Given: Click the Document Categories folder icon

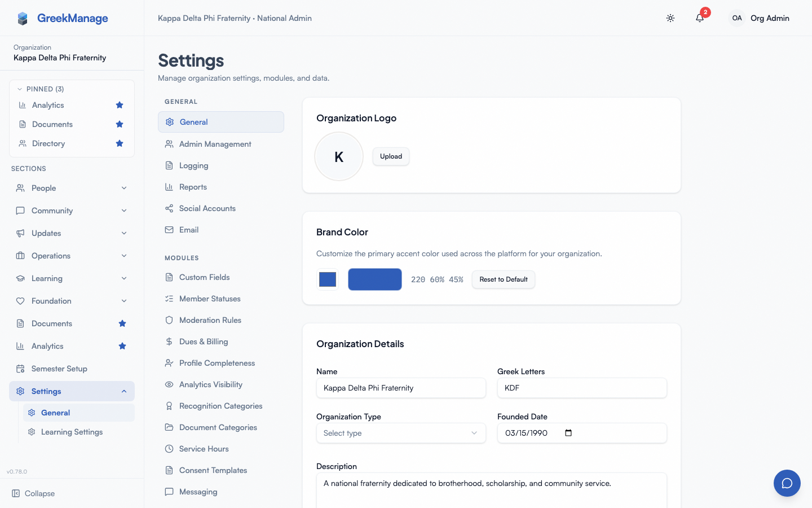Looking at the screenshot, I should click(x=169, y=427).
